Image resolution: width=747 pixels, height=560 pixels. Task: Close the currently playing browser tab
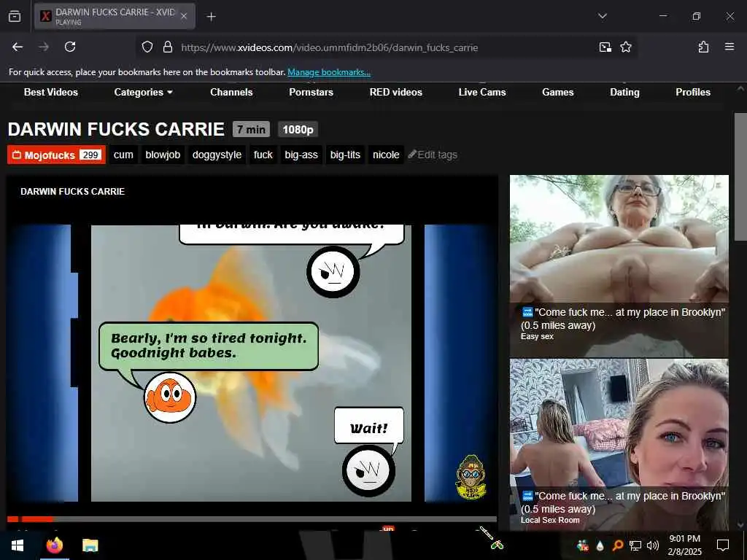[x=184, y=16]
